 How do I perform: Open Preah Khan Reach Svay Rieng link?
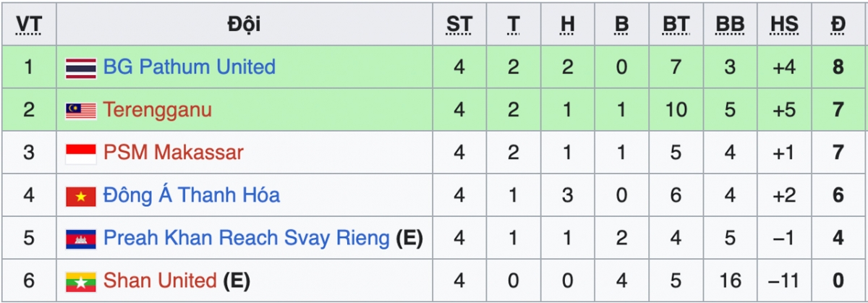coord(247,238)
